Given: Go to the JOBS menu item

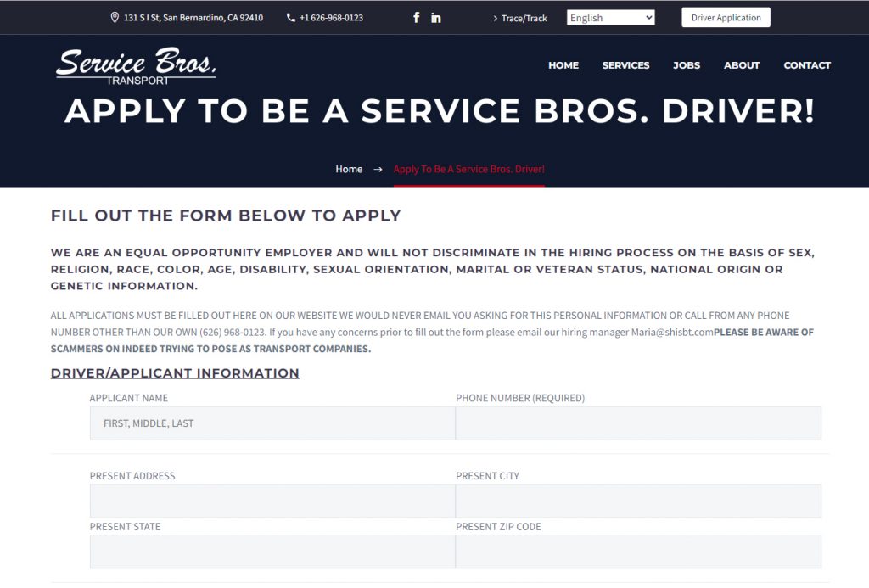Looking at the screenshot, I should tap(686, 65).
